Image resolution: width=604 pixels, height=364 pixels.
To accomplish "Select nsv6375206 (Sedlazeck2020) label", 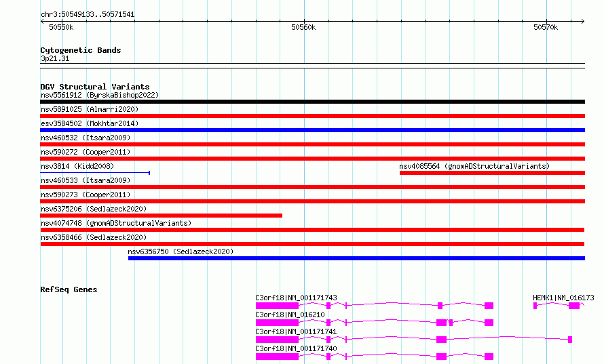I will [94, 209].
